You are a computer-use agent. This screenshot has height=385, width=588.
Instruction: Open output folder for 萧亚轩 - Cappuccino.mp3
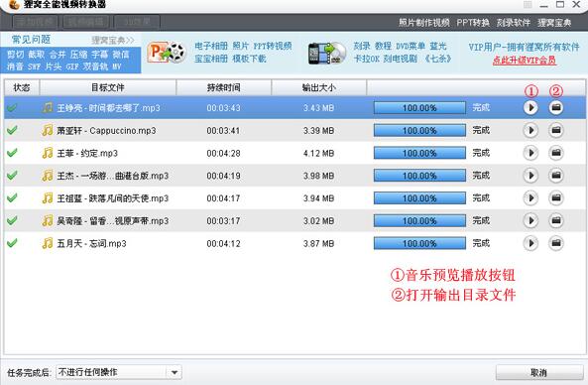click(555, 131)
